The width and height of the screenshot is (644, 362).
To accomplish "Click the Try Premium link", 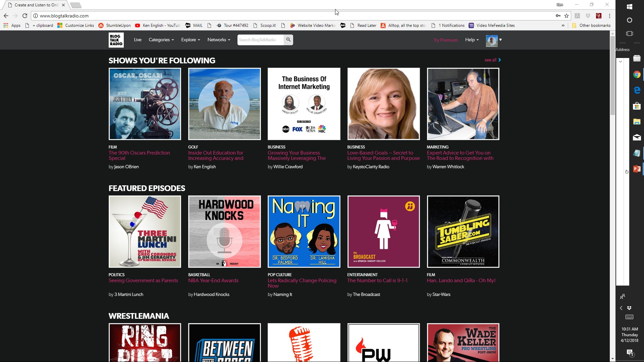I will click(445, 40).
